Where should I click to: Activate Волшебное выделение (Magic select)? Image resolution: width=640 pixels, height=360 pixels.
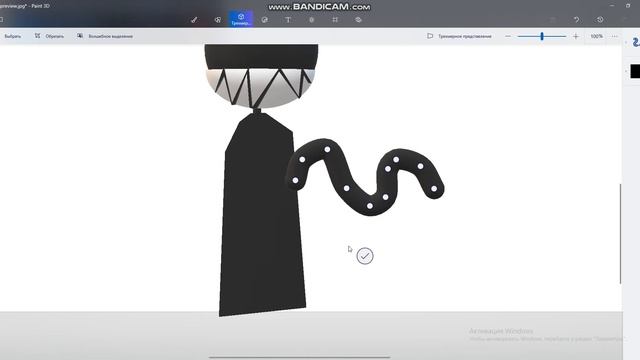point(105,36)
